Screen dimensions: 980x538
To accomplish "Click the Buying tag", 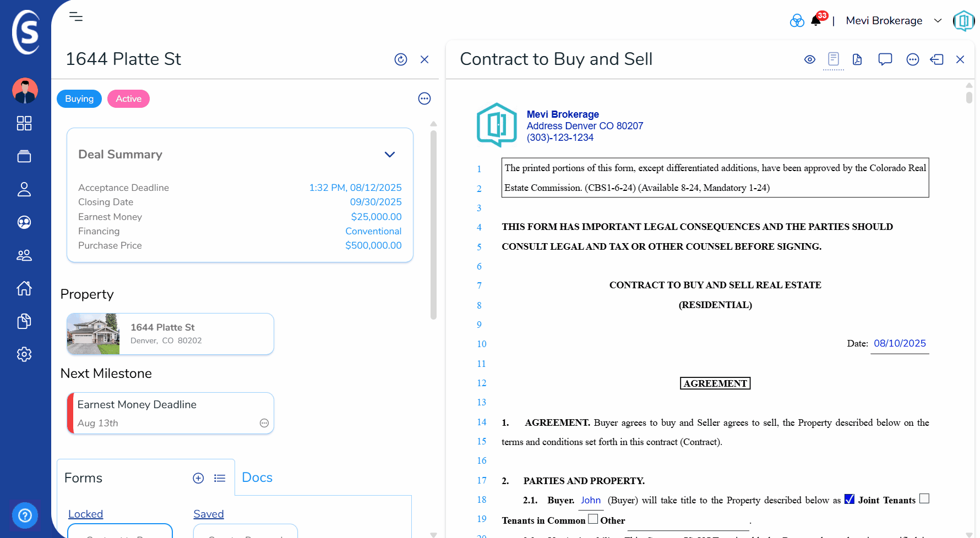I will (79, 98).
